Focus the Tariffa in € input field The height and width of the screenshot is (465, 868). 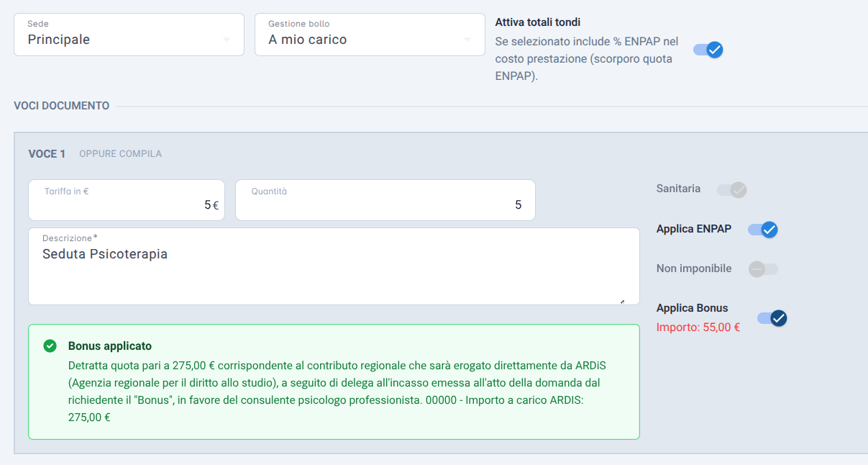(127, 200)
